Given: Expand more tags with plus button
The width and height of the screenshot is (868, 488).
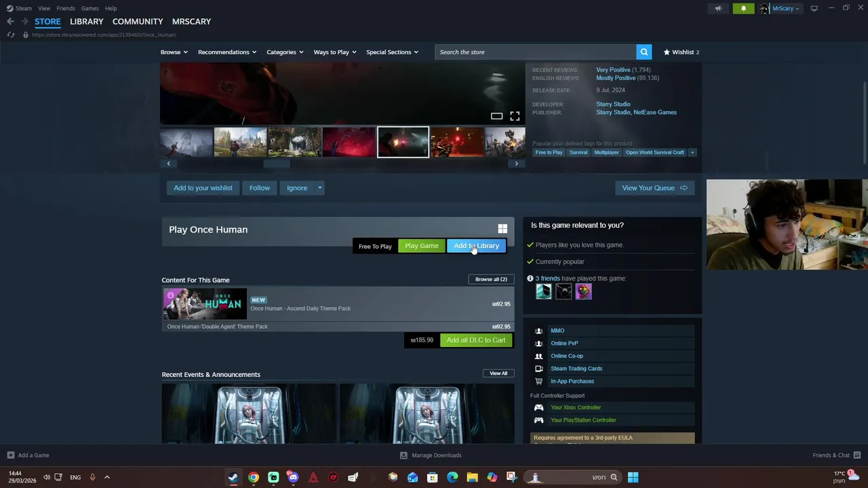Looking at the screenshot, I should [x=692, y=152].
